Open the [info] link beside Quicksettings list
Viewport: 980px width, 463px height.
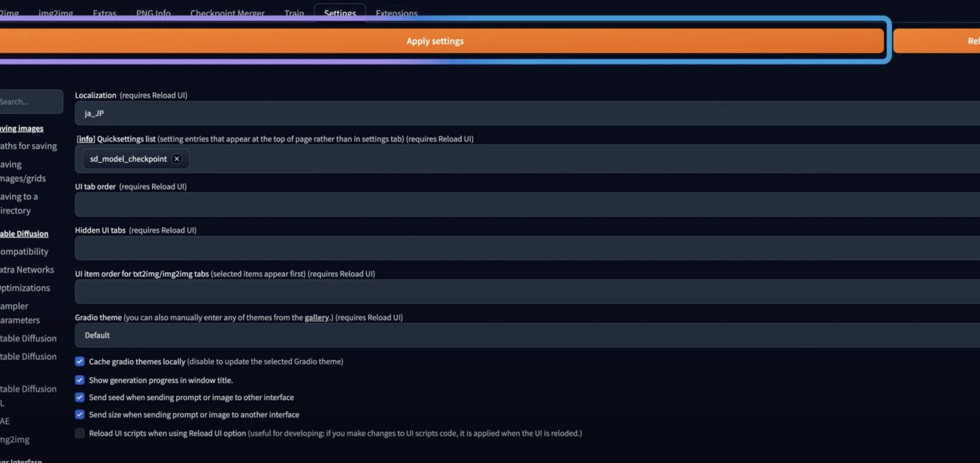(86, 139)
